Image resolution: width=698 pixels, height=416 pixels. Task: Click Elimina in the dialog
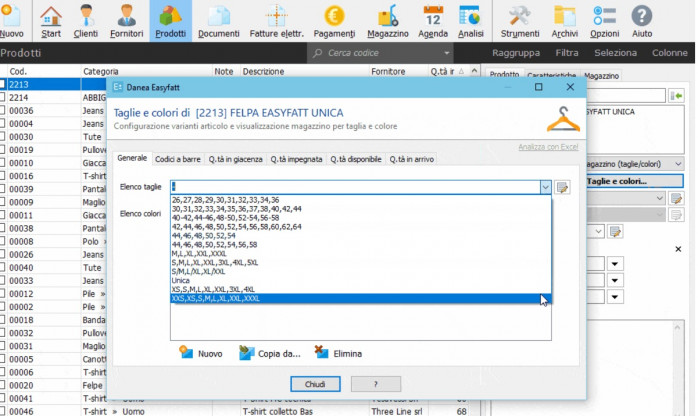point(338,353)
